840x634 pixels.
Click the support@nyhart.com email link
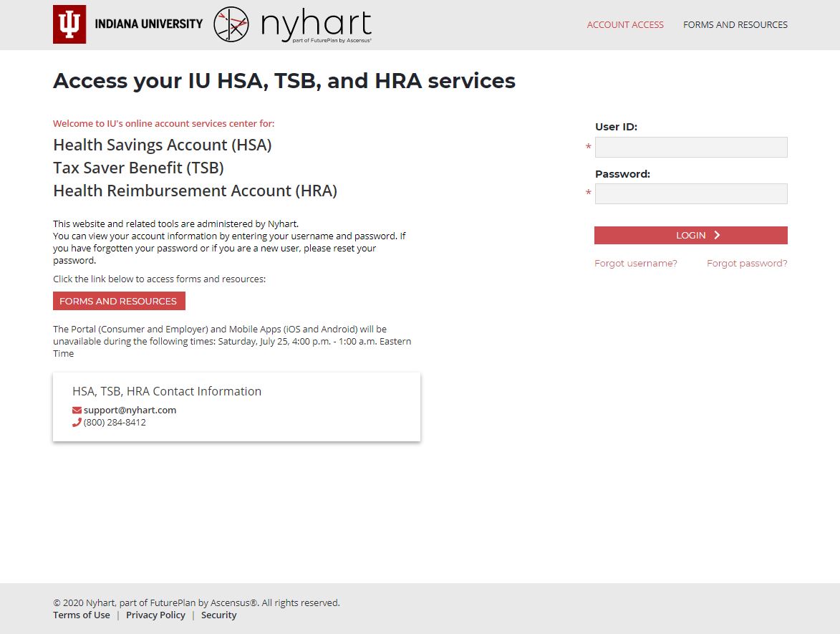click(130, 410)
